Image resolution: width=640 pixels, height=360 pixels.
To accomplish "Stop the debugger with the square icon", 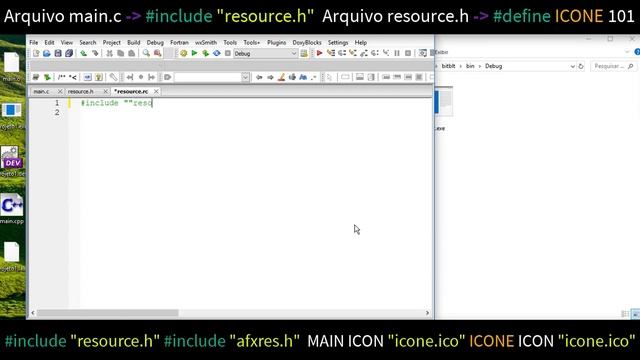I will click(408, 53).
